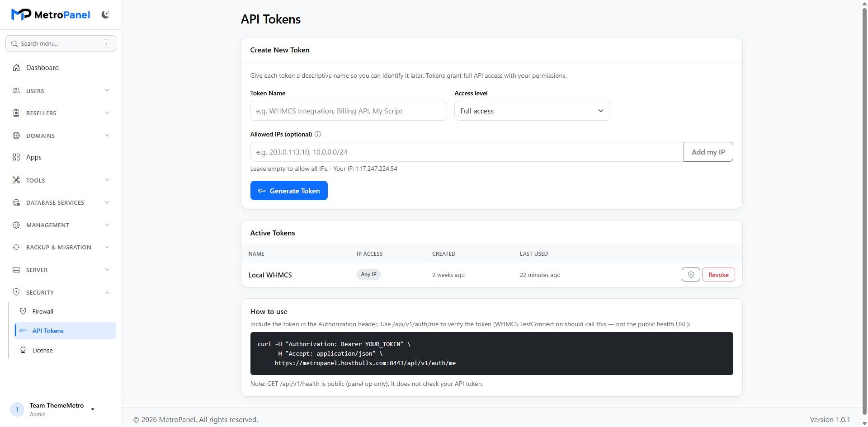Viewport: 868px width, 427px height.
Task: Expand the MANAGEMENT menu chevron
Action: [107, 225]
